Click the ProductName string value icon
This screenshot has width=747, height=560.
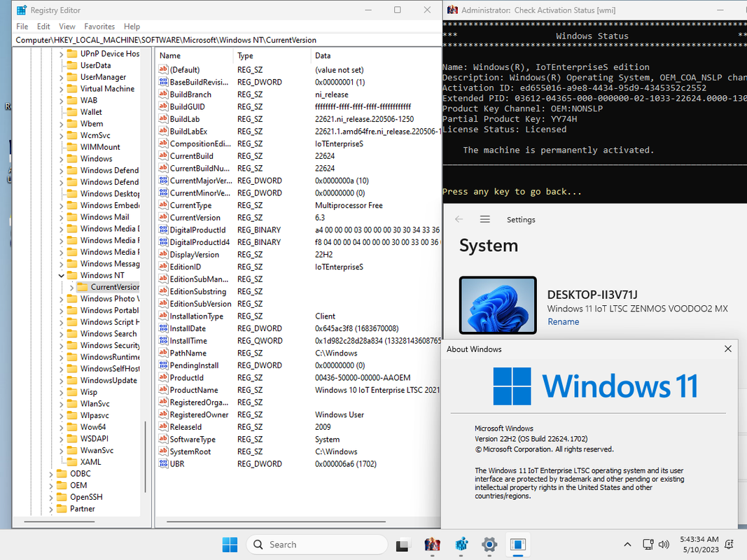coord(163,390)
